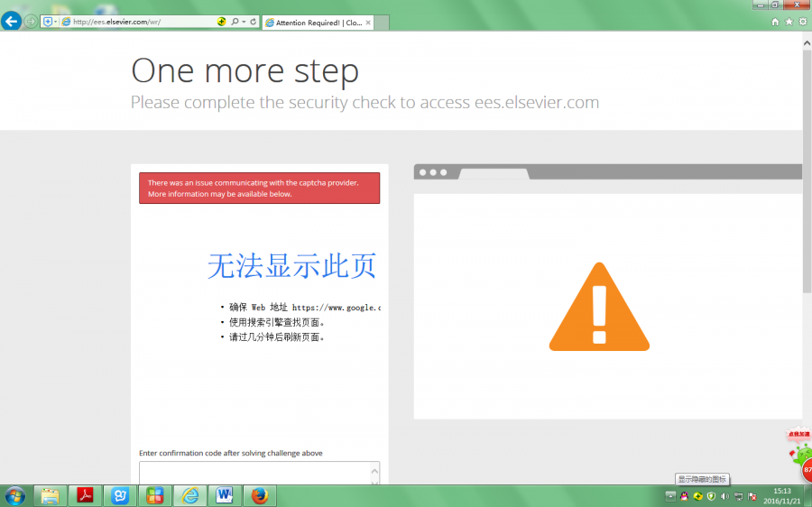The height and width of the screenshot is (507, 812).
Task: Open Adobe Reader from the taskbar
Action: tap(85, 496)
